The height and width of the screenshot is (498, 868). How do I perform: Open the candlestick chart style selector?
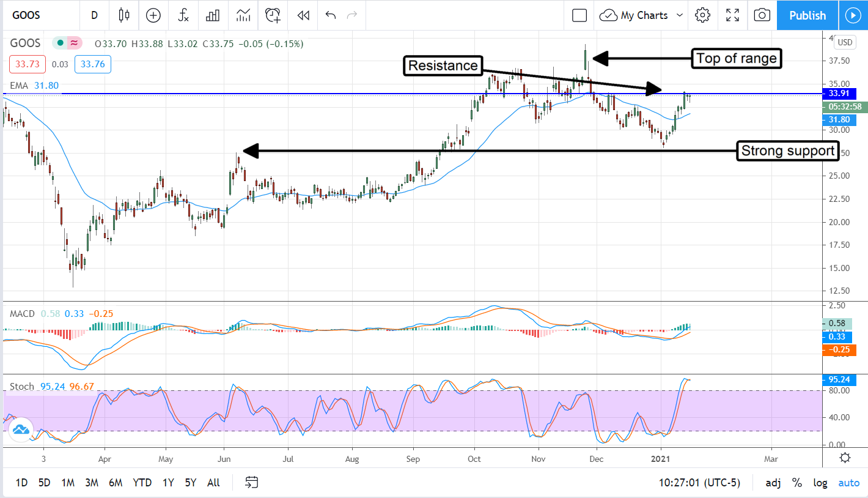(125, 15)
